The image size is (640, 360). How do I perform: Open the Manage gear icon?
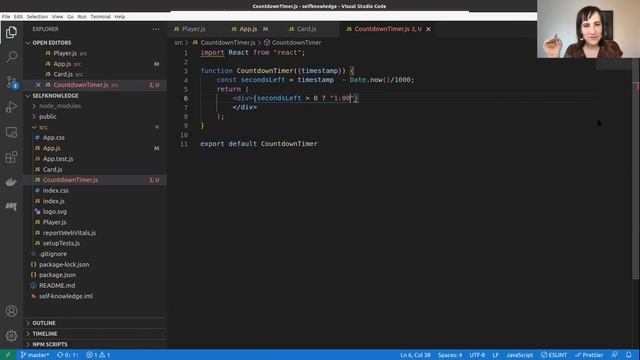coord(11,336)
